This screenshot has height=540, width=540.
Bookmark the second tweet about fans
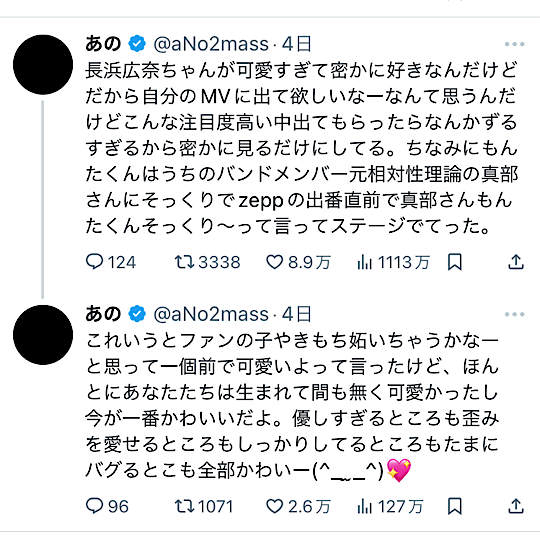pos(455,506)
